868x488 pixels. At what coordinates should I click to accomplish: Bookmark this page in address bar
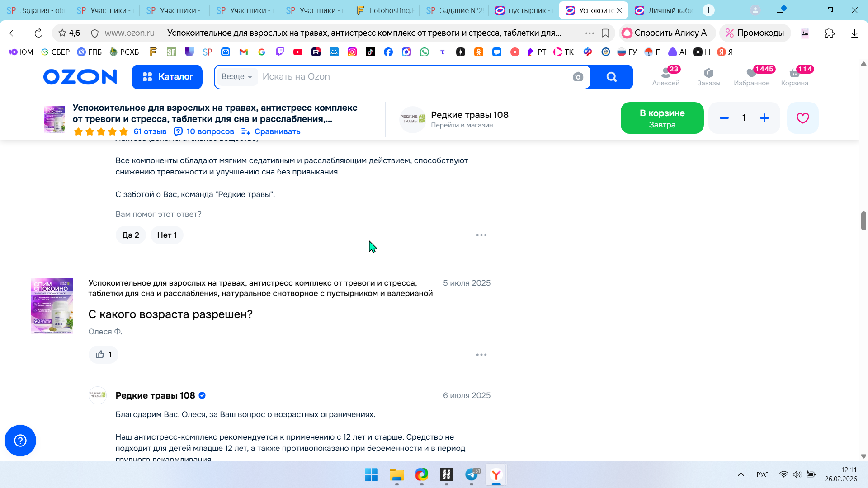click(x=605, y=33)
